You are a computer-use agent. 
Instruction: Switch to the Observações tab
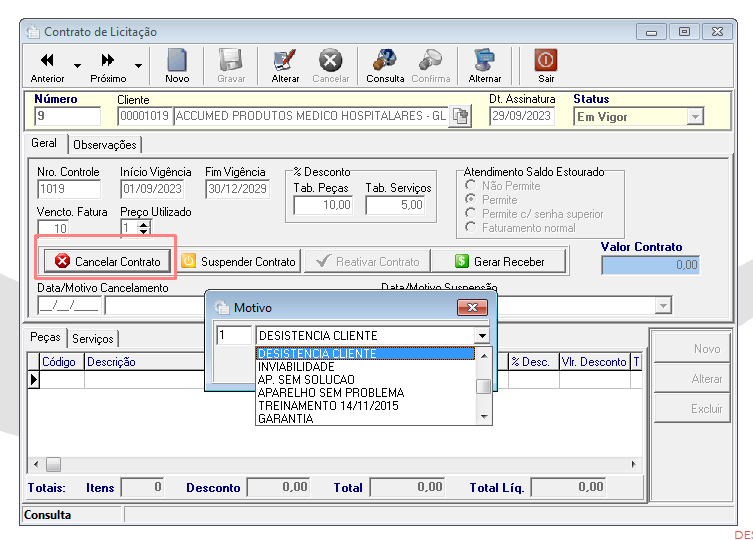[x=105, y=145]
